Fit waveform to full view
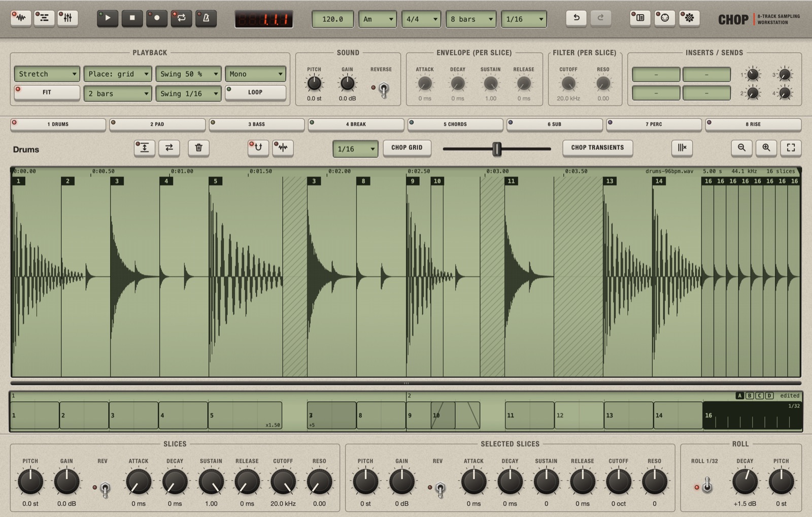 tap(791, 148)
